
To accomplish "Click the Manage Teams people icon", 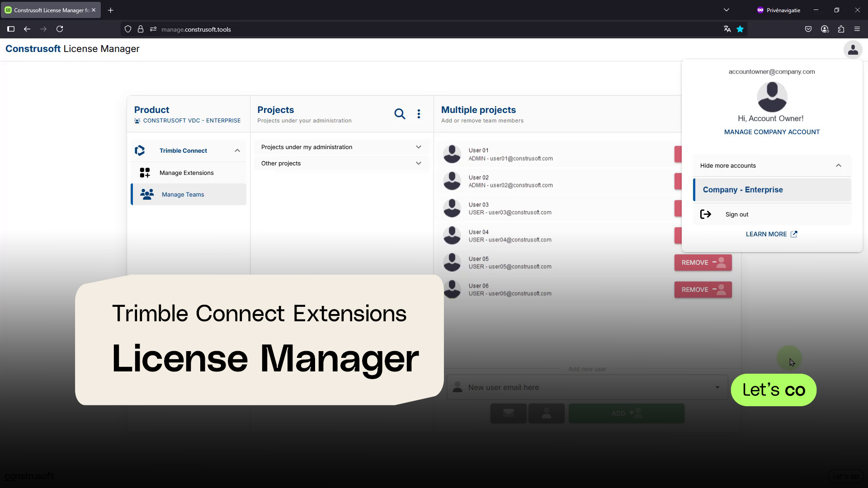I will tap(147, 194).
